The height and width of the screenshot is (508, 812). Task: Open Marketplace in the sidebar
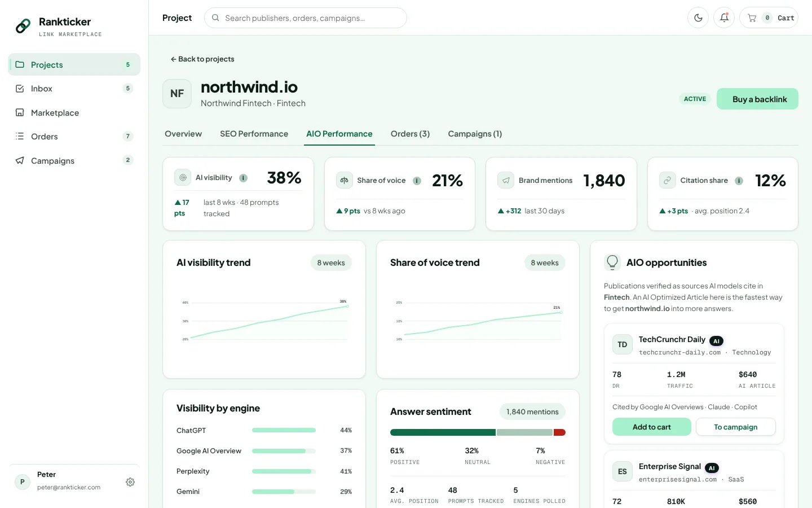click(74, 113)
